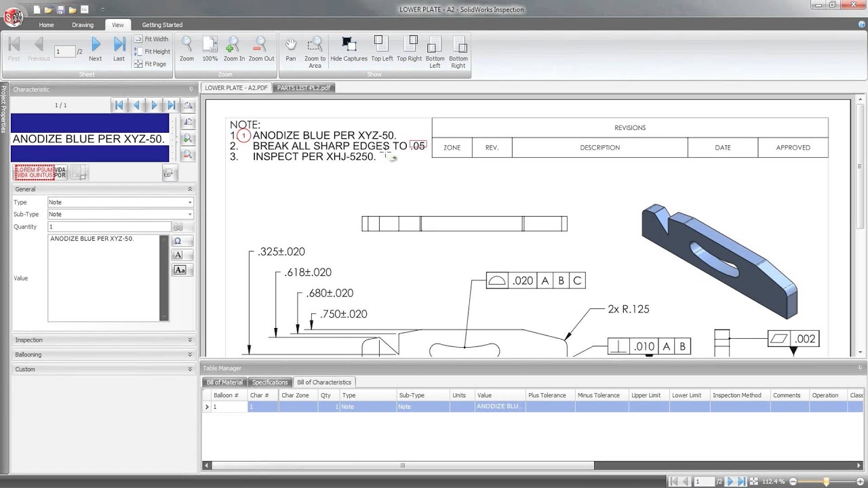Open the Project Properties side tab
868x488 pixels.
pyautogui.click(x=3, y=108)
